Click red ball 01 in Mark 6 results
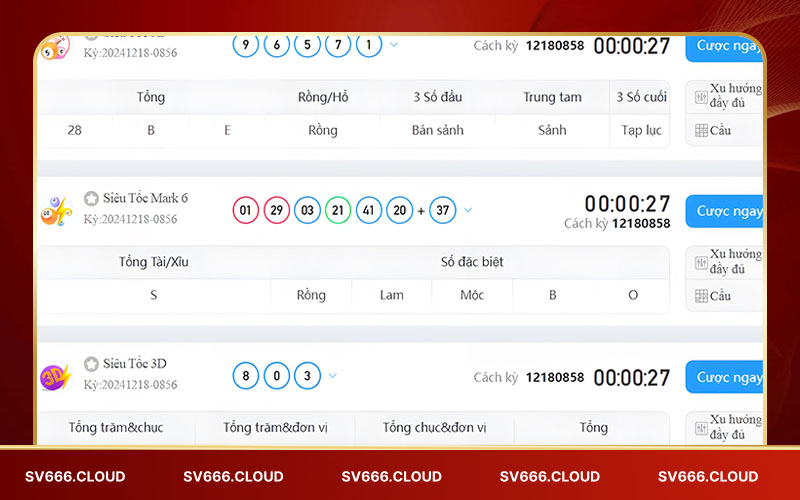Image resolution: width=800 pixels, height=500 pixels. tap(246, 210)
